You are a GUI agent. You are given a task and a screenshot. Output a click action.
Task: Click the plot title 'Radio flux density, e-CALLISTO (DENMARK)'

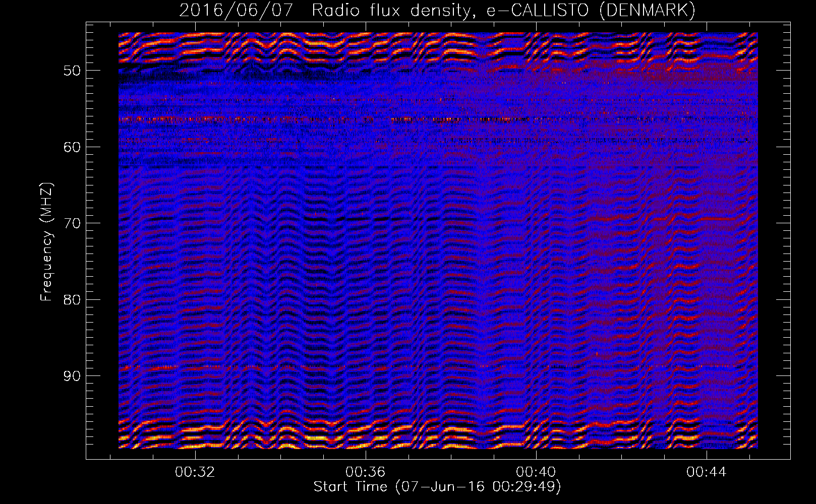pos(503,11)
